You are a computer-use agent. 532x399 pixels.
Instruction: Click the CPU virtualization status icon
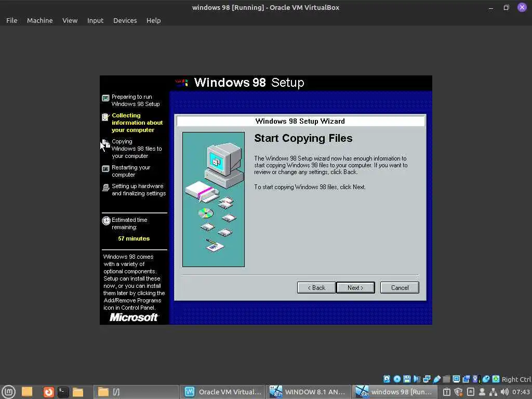click(476, 379)
